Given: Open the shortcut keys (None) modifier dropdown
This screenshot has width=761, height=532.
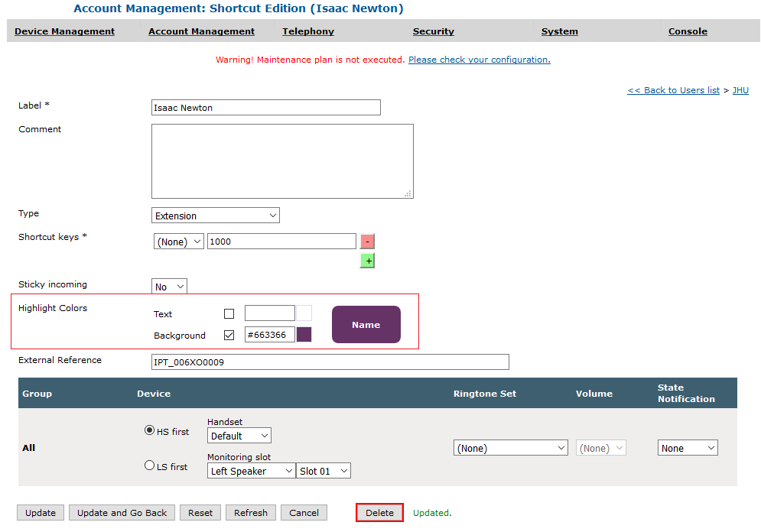Looking at the screenshot, I should pos(179,242).
